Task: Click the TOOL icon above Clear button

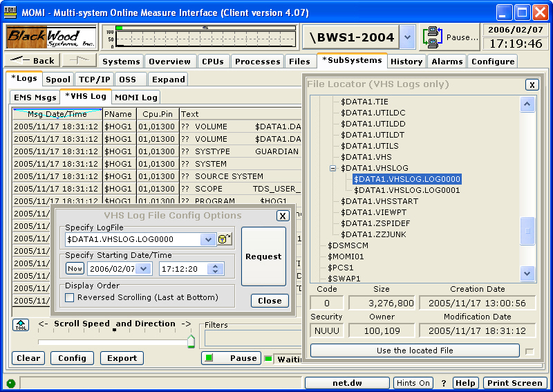Action: click(x=21, y=325)
